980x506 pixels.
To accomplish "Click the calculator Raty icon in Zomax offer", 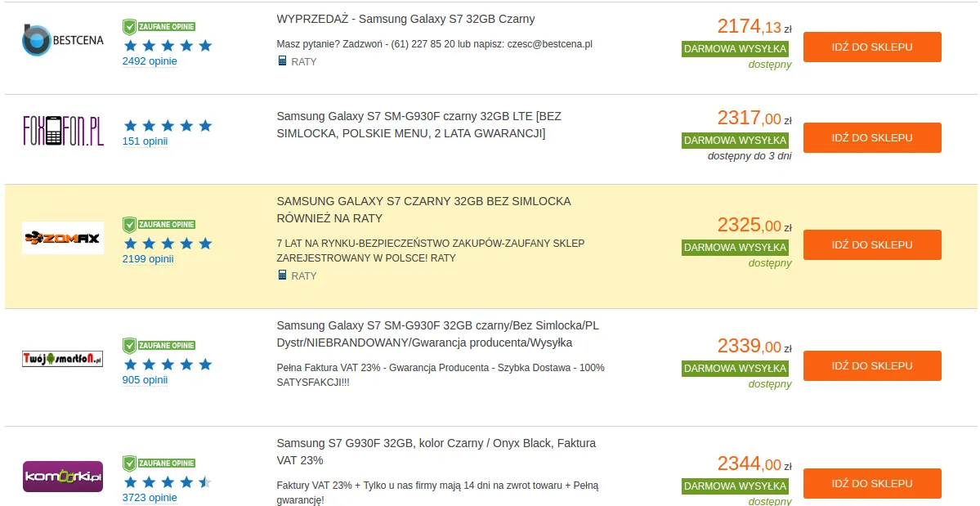I will point(282,275).
